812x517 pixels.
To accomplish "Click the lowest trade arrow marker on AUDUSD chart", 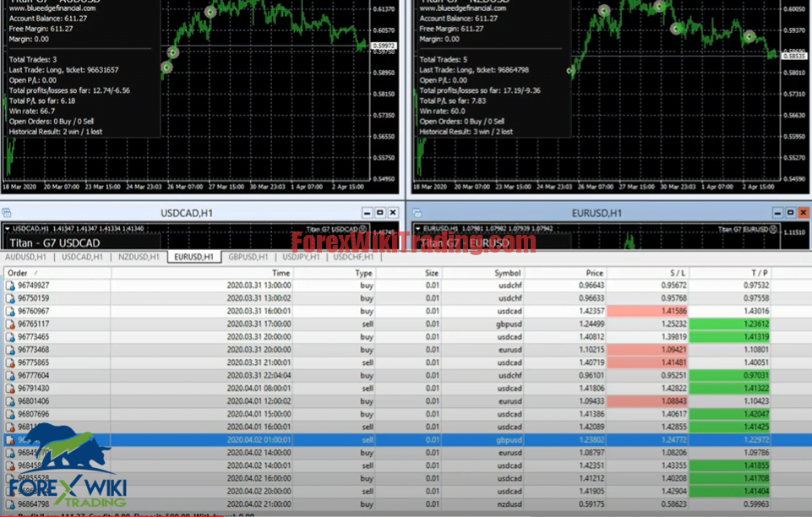I will click(166, 68).
